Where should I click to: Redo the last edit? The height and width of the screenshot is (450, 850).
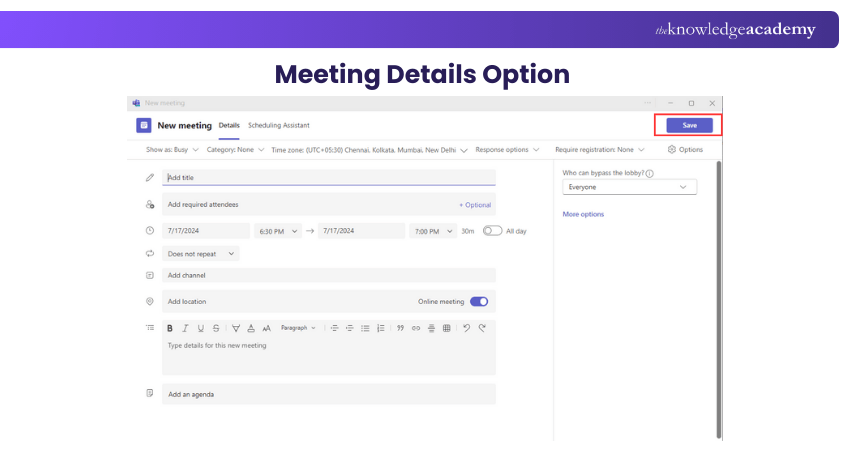point(482,328)
